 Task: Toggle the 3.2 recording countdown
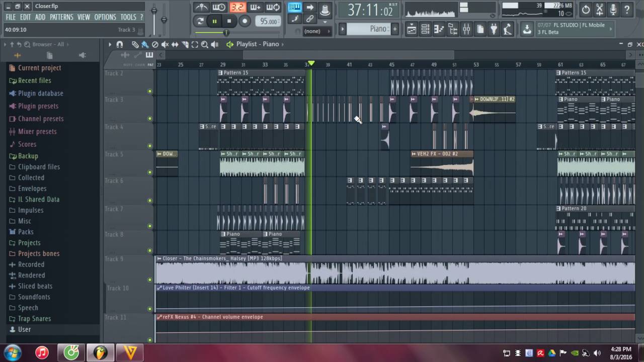[x=237, y=7]
